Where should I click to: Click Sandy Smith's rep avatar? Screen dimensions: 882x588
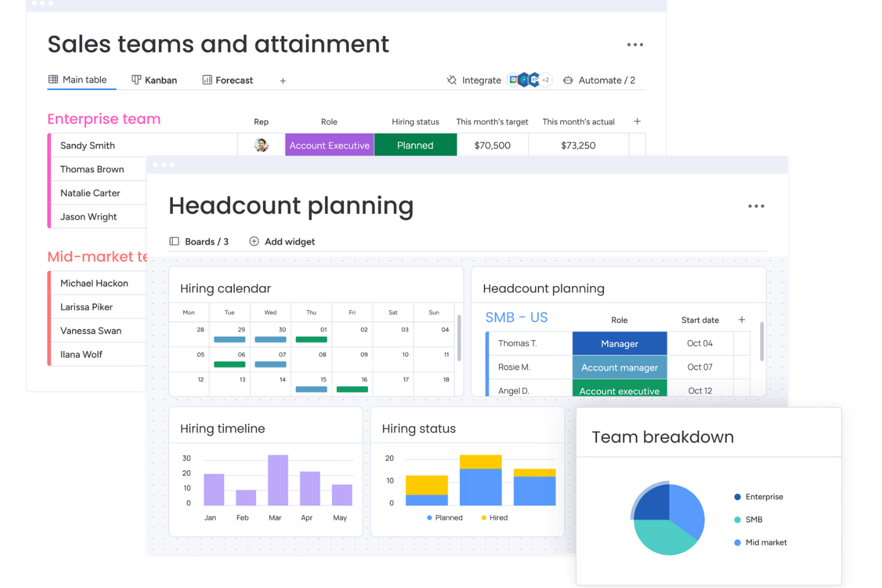click(x=261, y=145)
